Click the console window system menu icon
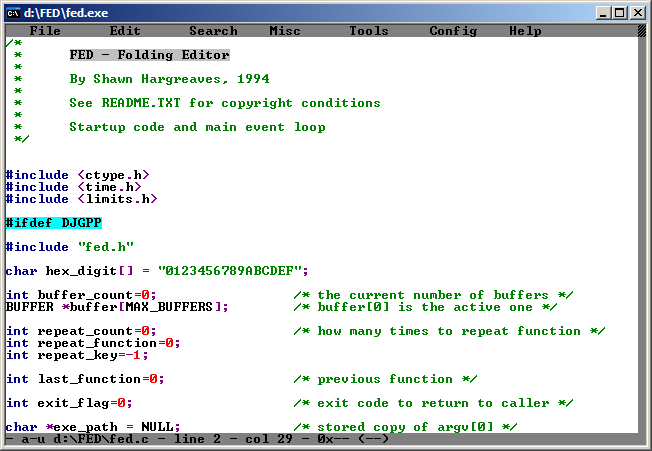The width and height of the screenshot is (652, 451). point(14,12)
